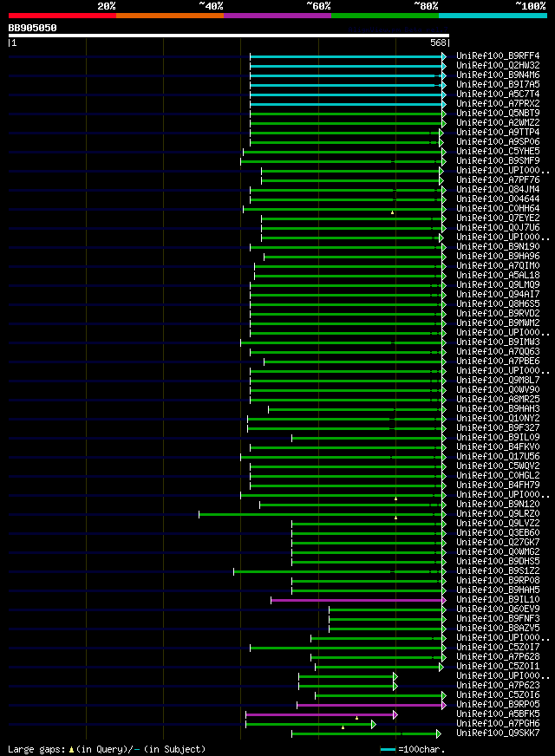Open hit UniRef100_Q9M8L7

tap(498, 381)
